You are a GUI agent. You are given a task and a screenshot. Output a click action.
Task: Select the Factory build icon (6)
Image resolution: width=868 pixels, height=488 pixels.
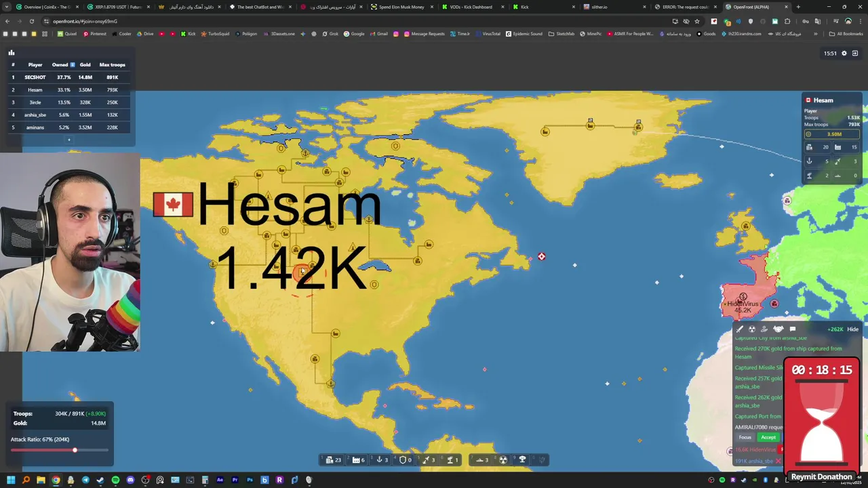[x=358, y=460]
